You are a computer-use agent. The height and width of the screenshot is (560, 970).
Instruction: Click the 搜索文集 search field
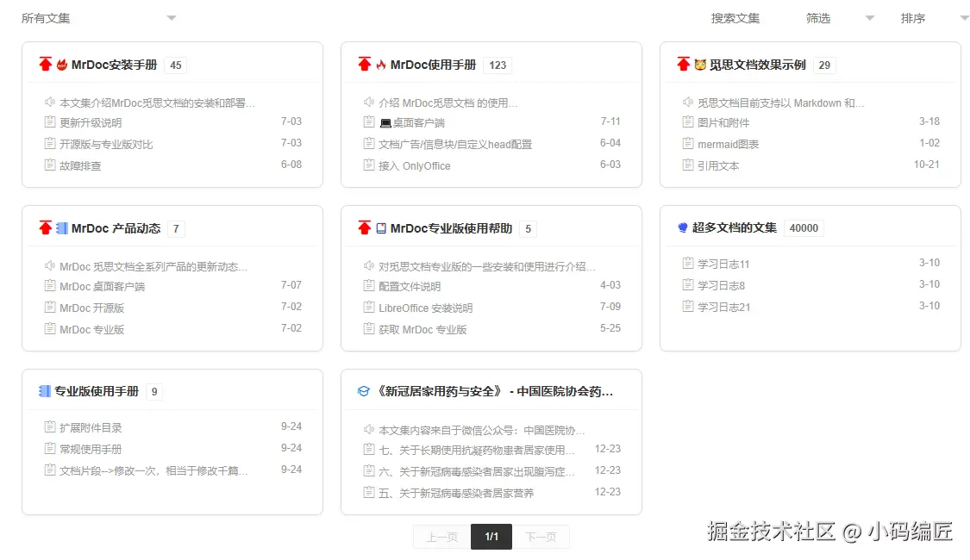735,19
